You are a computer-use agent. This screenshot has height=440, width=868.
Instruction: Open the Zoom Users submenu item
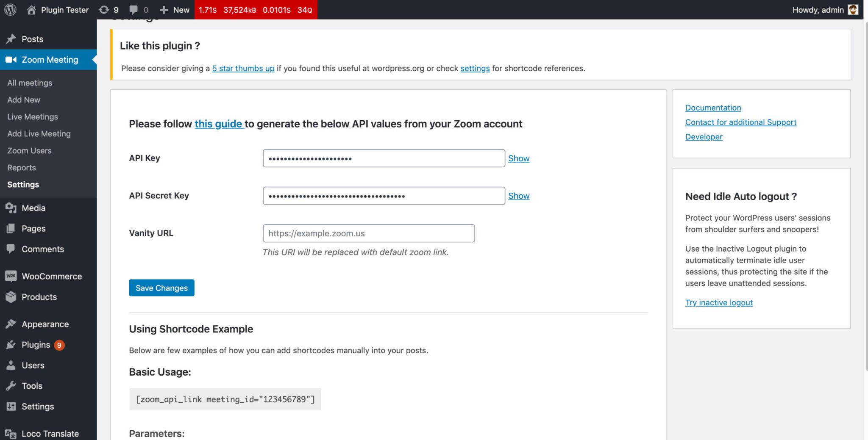29,151
